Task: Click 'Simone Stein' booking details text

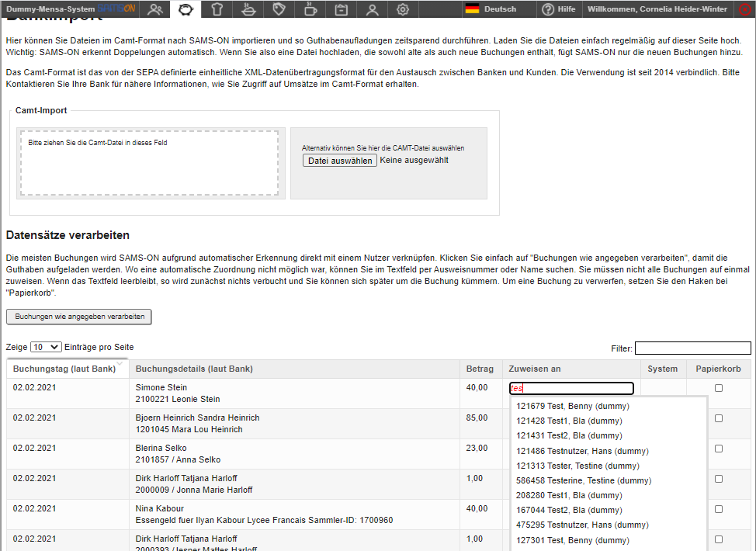Action: click(161, 387)
